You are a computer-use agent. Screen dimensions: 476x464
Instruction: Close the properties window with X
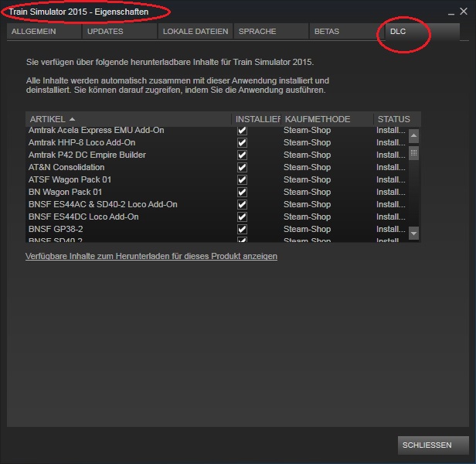coord(464,12)
